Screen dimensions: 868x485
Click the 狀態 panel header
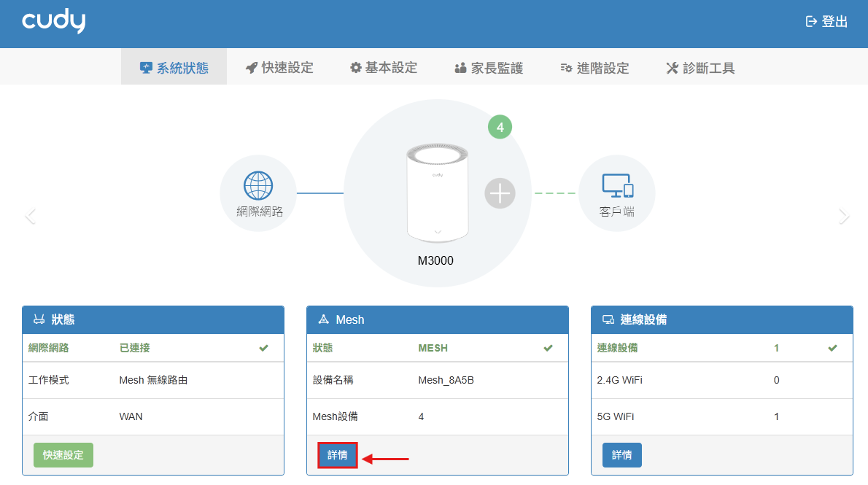tap(152, 319)
